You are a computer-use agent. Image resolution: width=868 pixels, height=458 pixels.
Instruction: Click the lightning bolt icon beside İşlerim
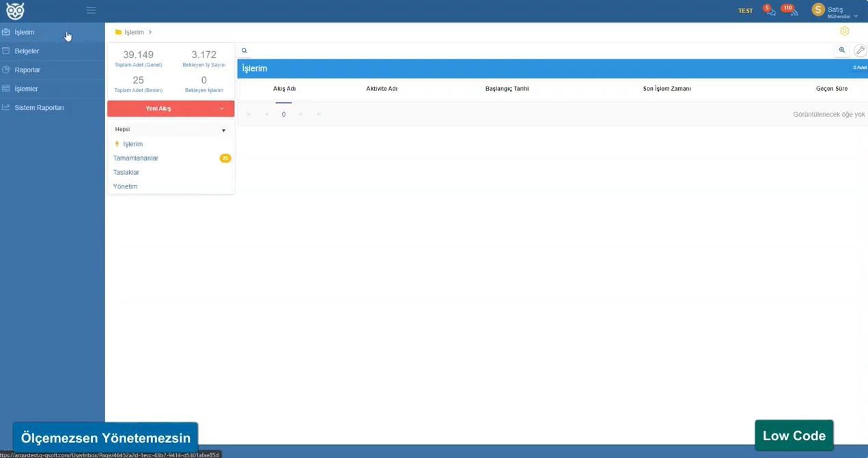click(x=117, y=144)
